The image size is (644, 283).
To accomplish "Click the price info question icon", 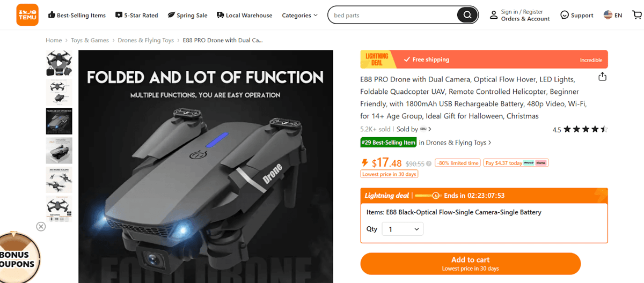I will click(429, 163).
